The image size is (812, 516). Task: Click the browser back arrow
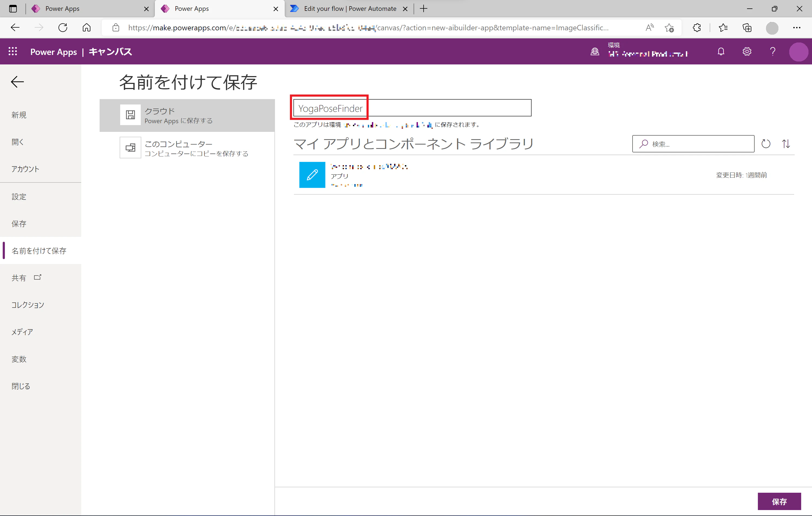point(15,28)
